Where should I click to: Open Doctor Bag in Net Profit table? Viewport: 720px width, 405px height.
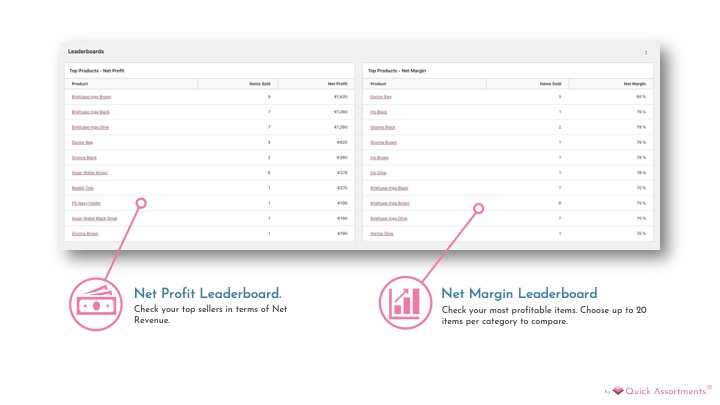82,142
